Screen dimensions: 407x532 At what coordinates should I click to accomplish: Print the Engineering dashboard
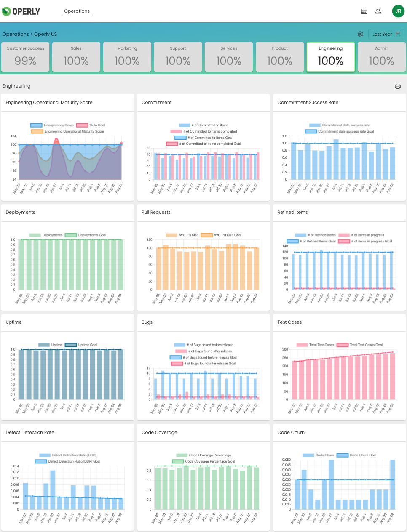[x=398, y=86]
